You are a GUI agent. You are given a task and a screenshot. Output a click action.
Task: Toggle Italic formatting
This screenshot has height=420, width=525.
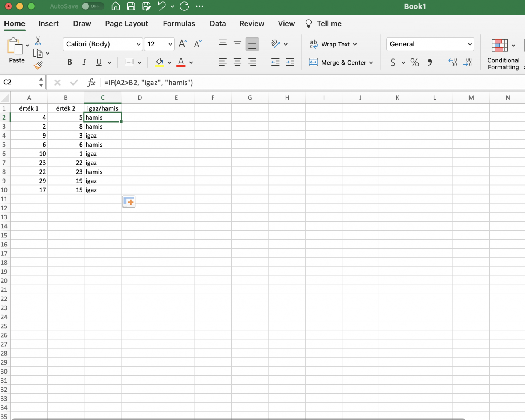[x=84, y=62]
